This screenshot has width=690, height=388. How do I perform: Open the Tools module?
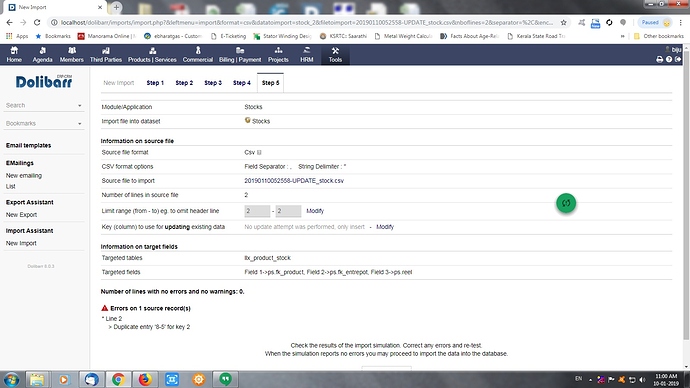pyautogui.click(x=335, y=55)
